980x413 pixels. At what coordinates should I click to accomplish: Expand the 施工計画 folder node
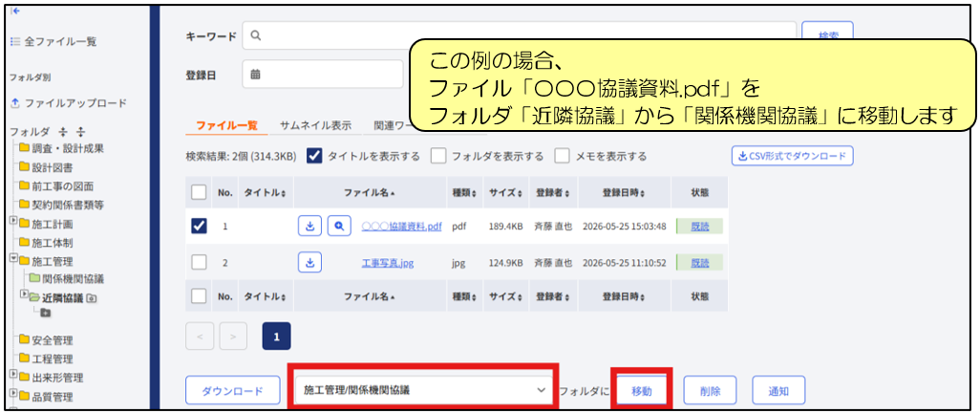click(14, 222)
